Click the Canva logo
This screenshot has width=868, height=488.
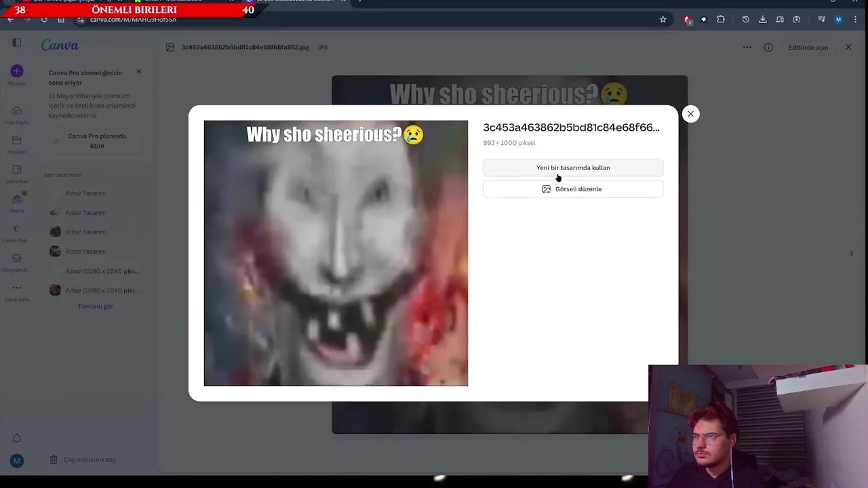pyautogui.click(x=60, y=45)
